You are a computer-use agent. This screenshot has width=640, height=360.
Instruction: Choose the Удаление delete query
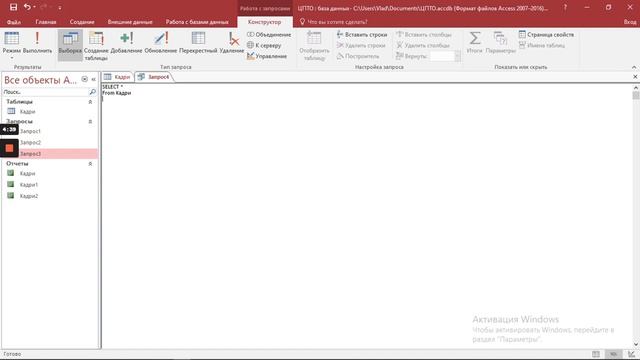(232, 43)
